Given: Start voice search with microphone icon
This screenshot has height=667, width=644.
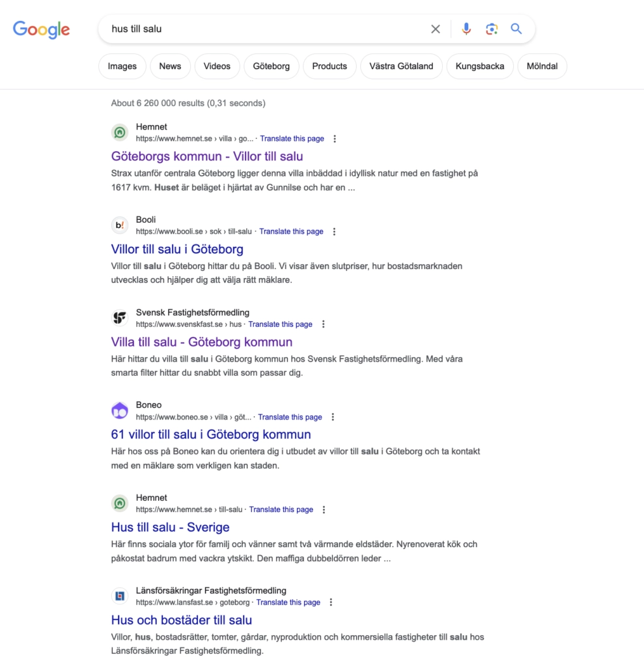Looking at the screenshot, I should [466, 29].
